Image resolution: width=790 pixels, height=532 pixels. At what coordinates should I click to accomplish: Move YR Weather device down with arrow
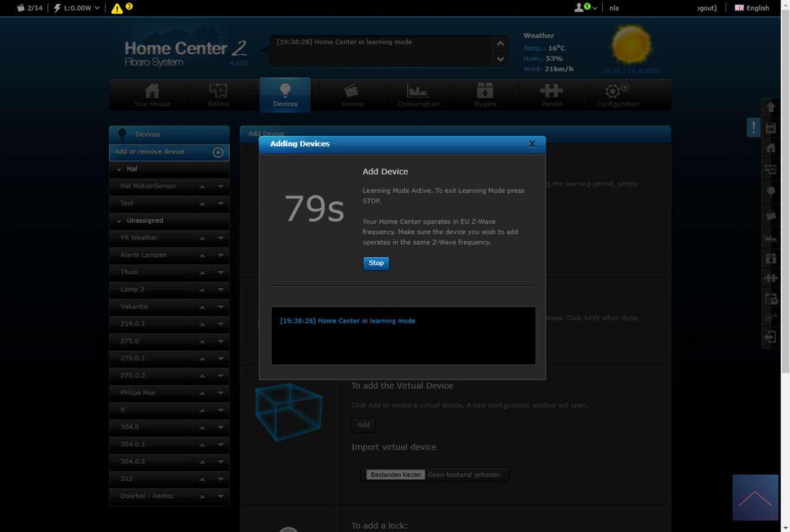click(x=221, y=238)
